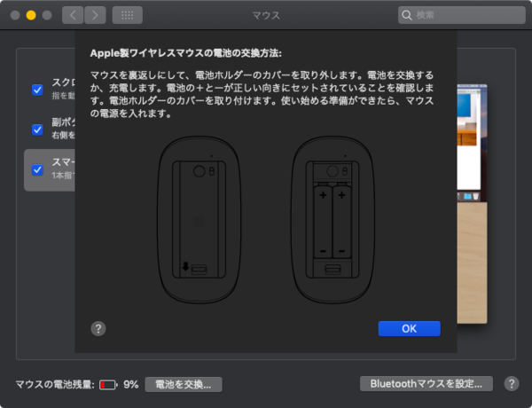Click the dialog heading Apple製ワイヤレスマウスの電池の交換方法
532x408 pixels.
(x=185, y=53)
